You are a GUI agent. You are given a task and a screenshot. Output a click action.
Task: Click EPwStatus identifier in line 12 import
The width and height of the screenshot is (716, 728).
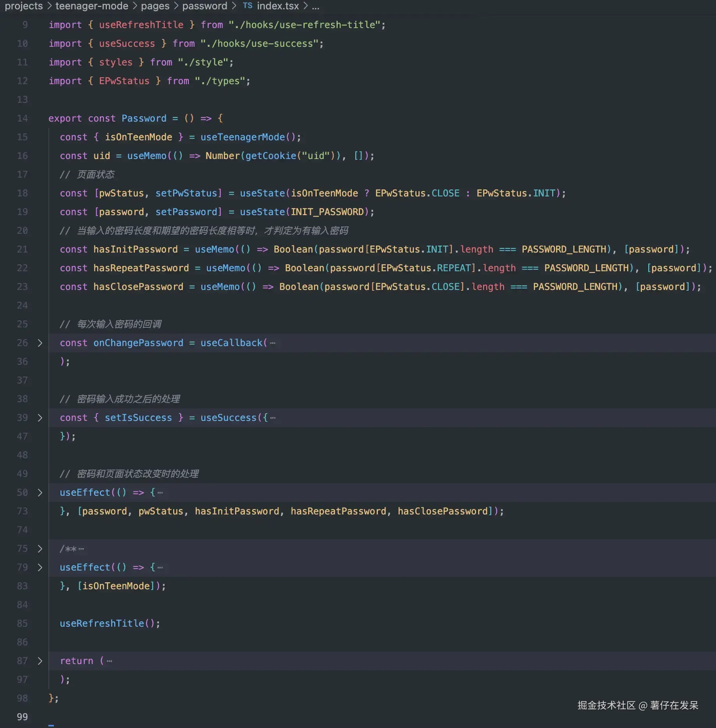[124, 81]
